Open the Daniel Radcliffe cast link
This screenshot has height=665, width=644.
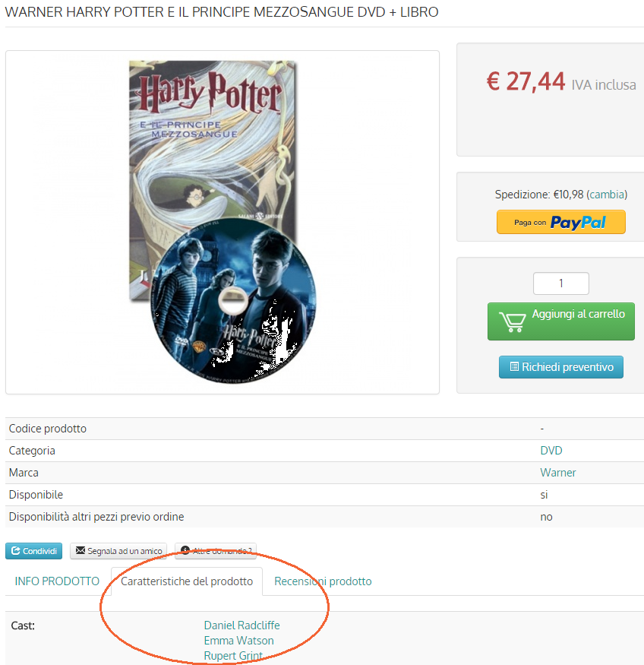pyautogui.click(x=242, y=625)
